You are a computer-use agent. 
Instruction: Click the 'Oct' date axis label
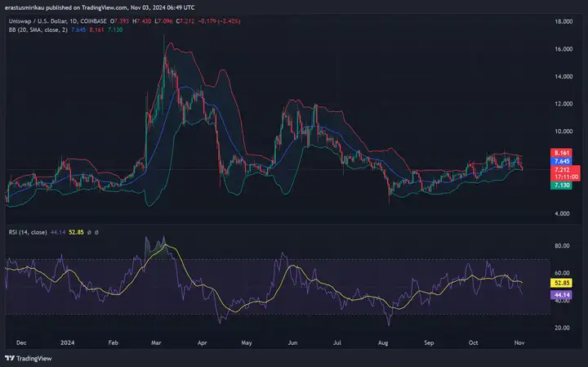473,342
